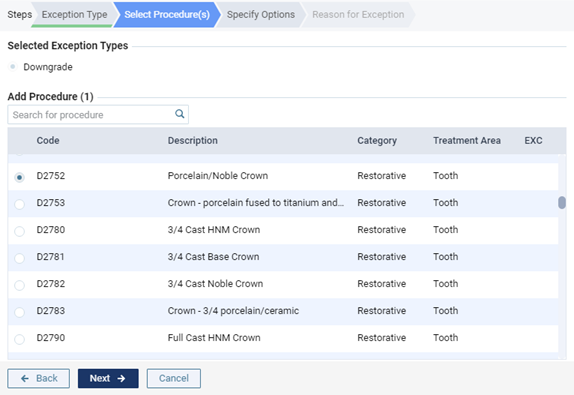Click the procedure list scrollbar thumb
The image size is (574, 395).
point(562,202)
